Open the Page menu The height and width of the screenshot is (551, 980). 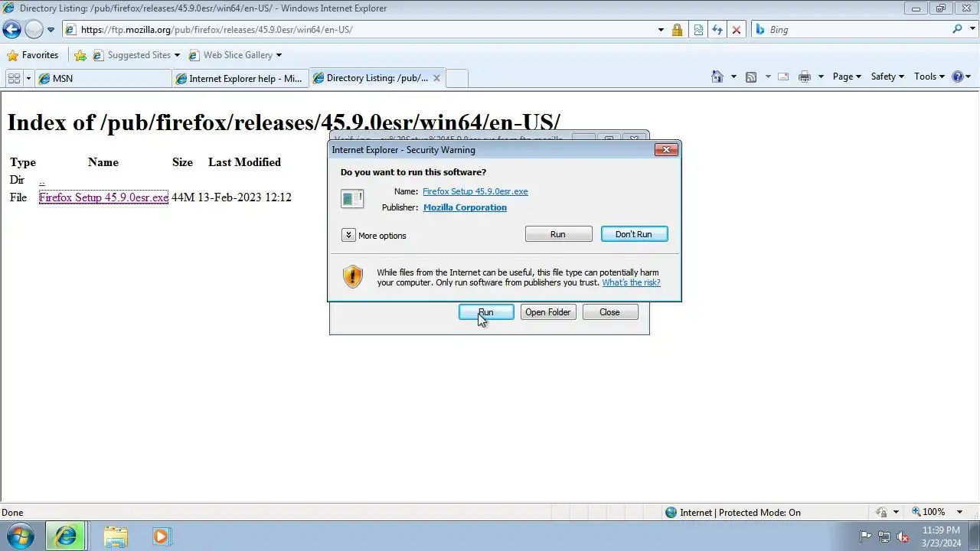click(x=847, y=77)
